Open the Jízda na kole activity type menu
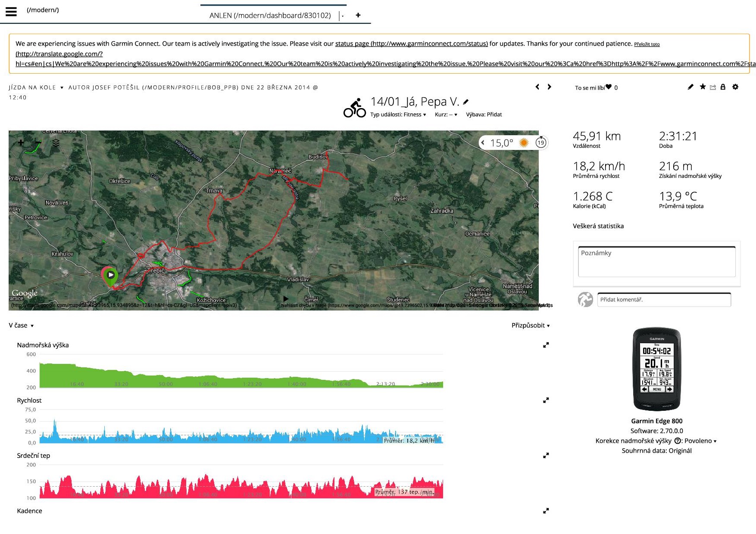Image resolution: width=756 pixels, height=534 pixels. 36,87
